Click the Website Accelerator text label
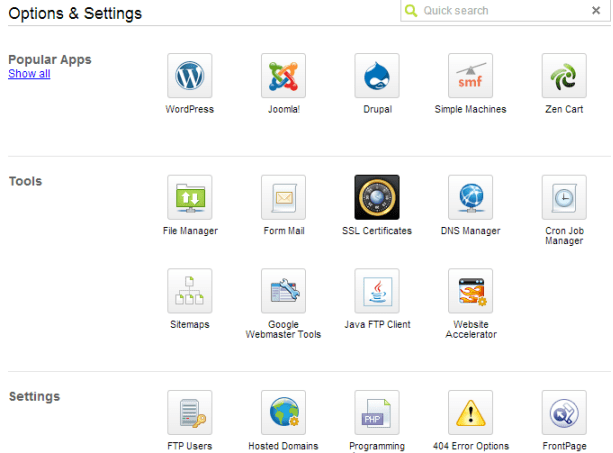Viewport: 613px width, 453px height. (471, 329)
